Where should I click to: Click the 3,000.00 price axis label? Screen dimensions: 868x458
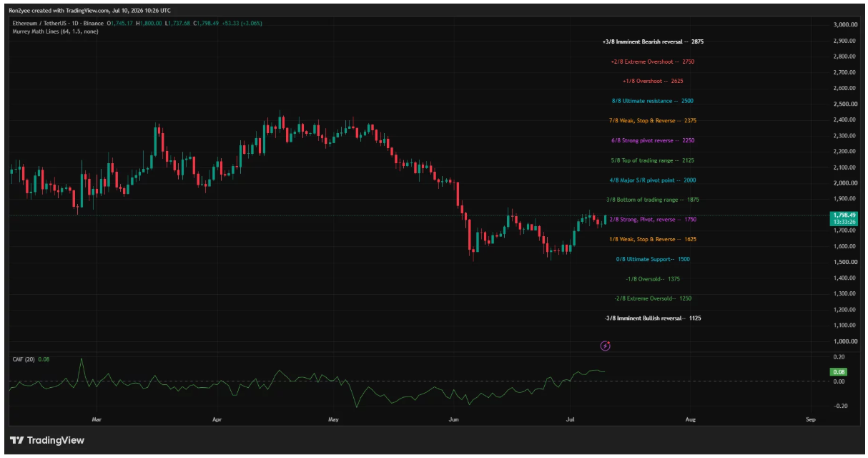[x=844, y=25]
